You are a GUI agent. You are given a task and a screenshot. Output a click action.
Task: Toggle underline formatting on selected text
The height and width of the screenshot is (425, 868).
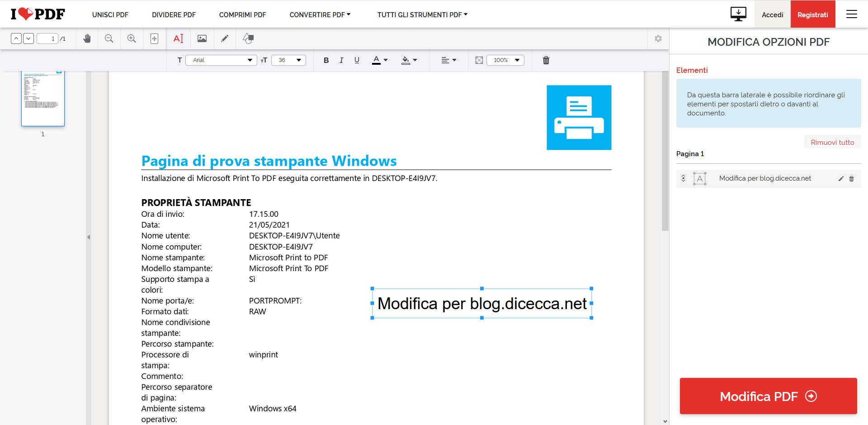tap(357, 60)
